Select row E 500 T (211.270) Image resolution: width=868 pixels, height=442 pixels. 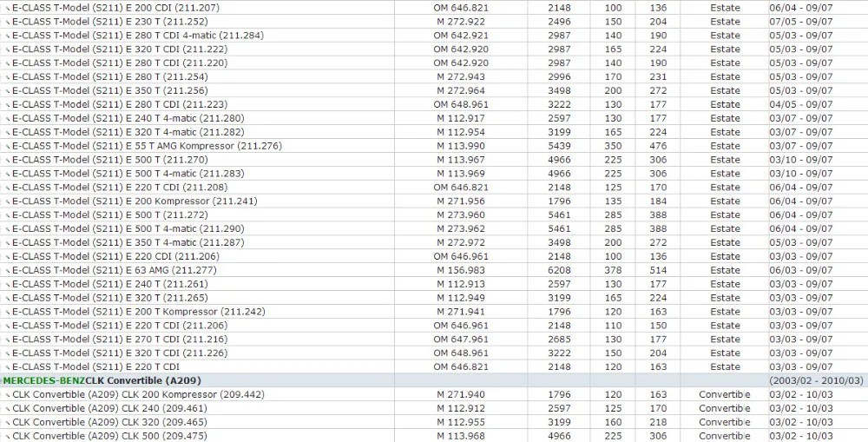pos(434,160)
